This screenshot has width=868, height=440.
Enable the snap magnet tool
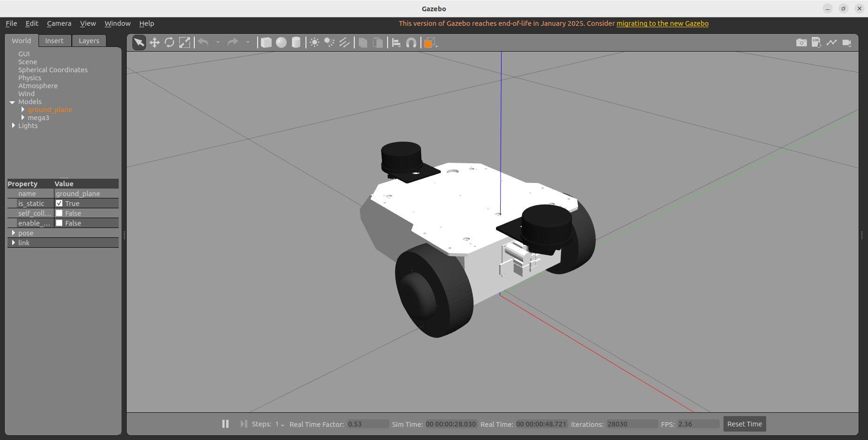pyautogui.click(x=411, y=43)
